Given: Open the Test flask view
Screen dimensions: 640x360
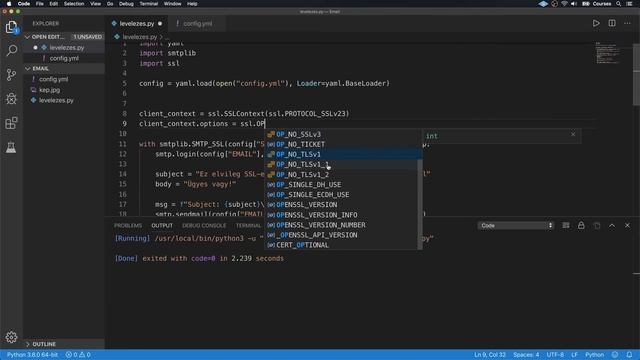Looking at the screenshot, I should pyautogui.click(x=11, y=147).
